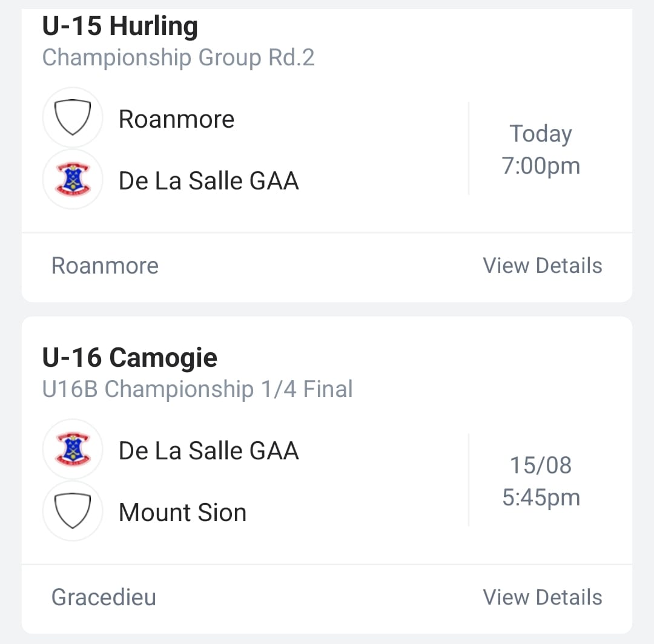Select De La Salle GAA in Hurling fixture
The width and height of the screenshot is (654, 644).
(208, 180)
